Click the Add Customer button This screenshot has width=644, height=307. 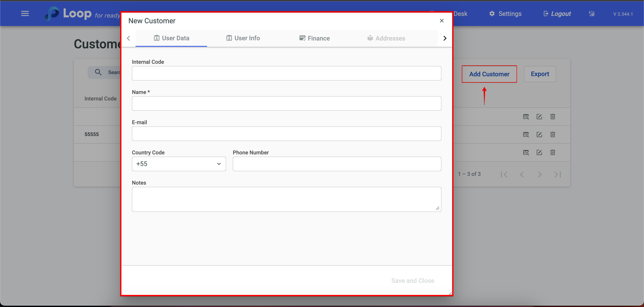[x=489, y=74]
